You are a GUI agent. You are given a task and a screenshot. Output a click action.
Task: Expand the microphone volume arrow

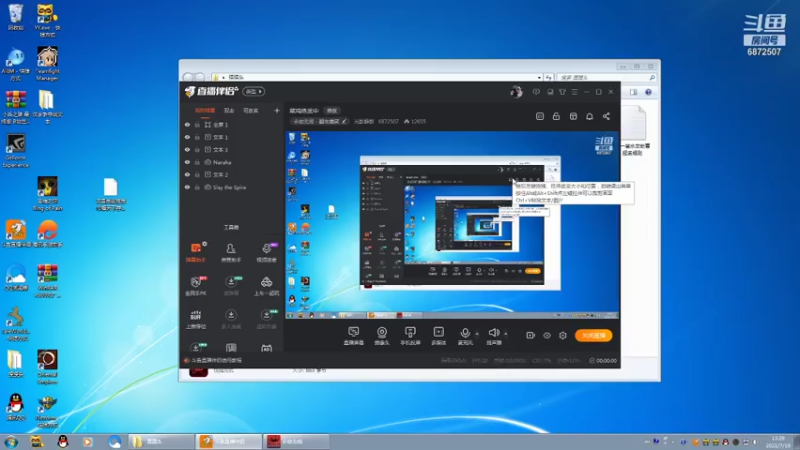(477, 334)
